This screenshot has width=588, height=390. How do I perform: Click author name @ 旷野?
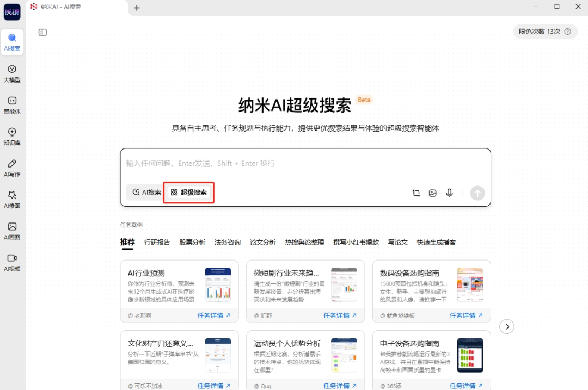pyautogui.click(x=263, y=316)
